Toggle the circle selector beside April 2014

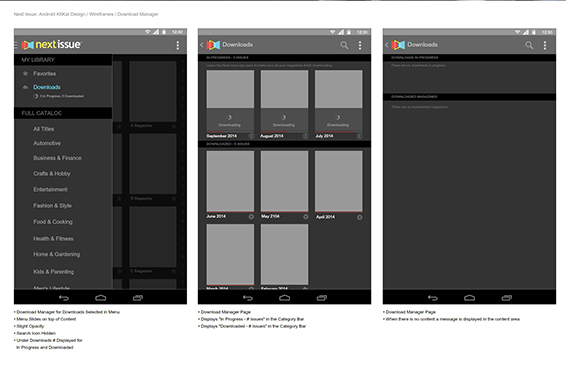360,217
